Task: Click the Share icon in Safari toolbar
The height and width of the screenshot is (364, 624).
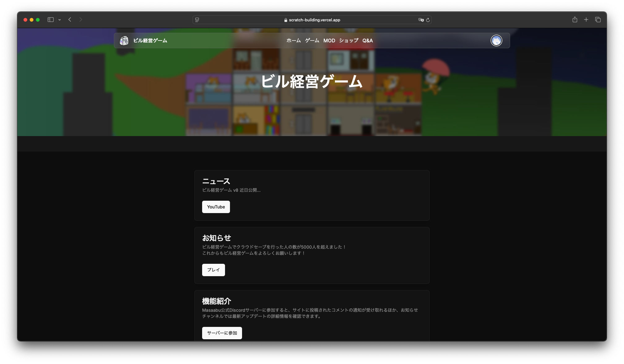Action: coord(575,19)
